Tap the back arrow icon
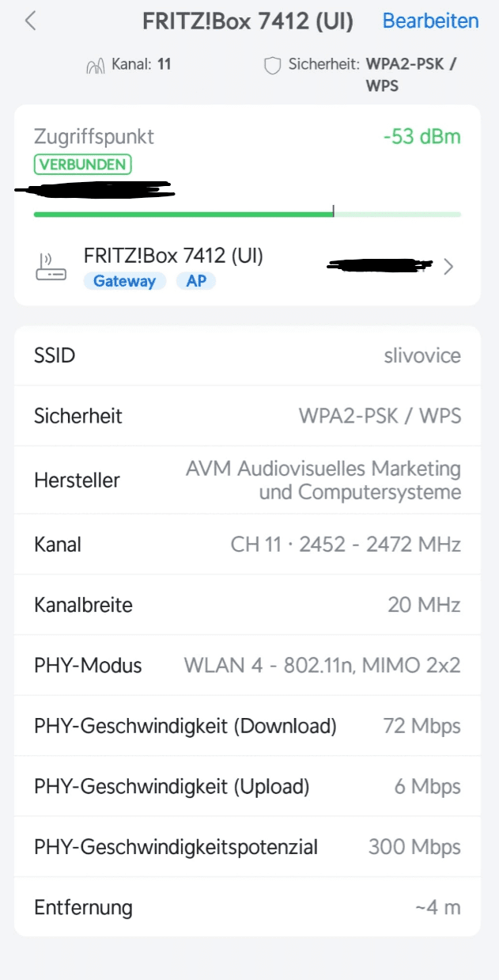The image size is (499, 980). tap(31, 21)
